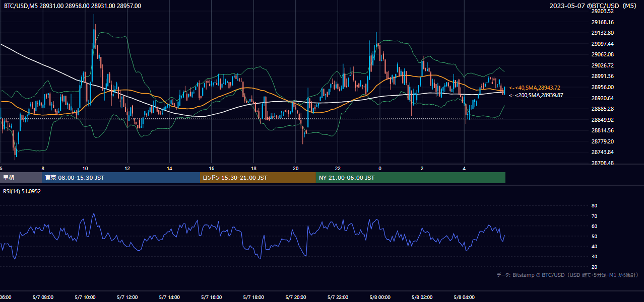Click price axis value 29062.08
This screenshot has height=302, width=644.
pos(602,54)
